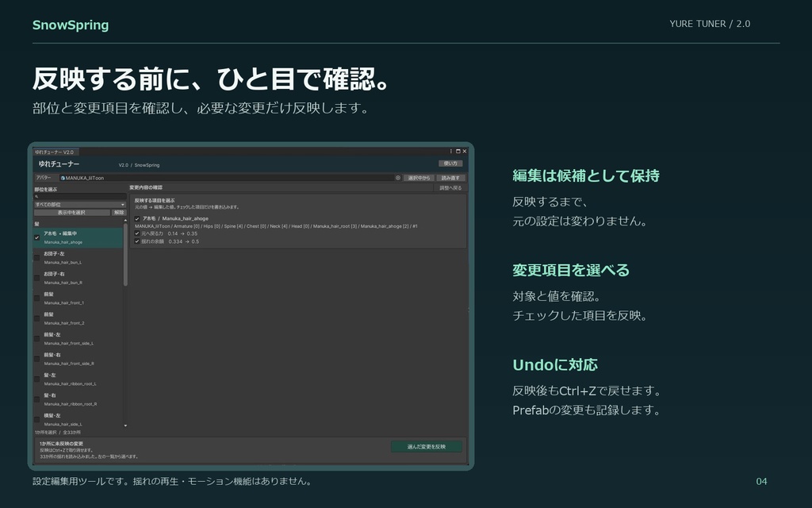Screen dimensions: 812x508
Task: Check the Manuka_hair_bun_R row checkbox
Action: click(36, 278)
